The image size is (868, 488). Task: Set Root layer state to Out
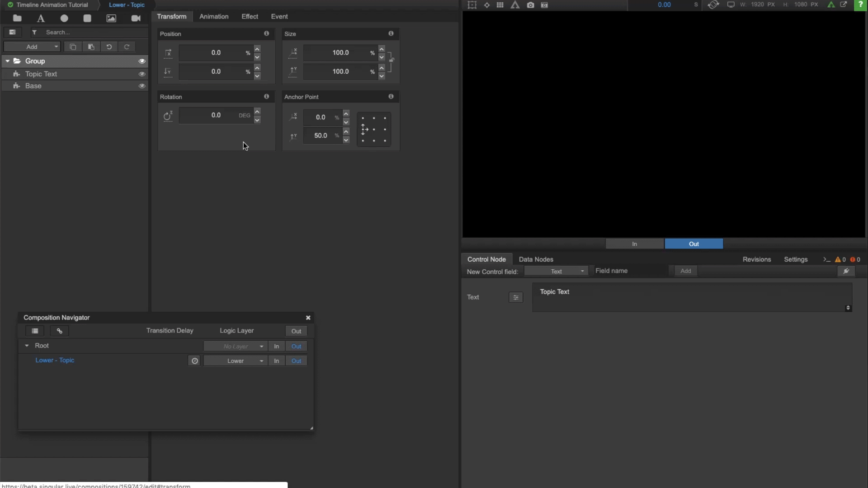pyautogui.click(x=296, y=346)
